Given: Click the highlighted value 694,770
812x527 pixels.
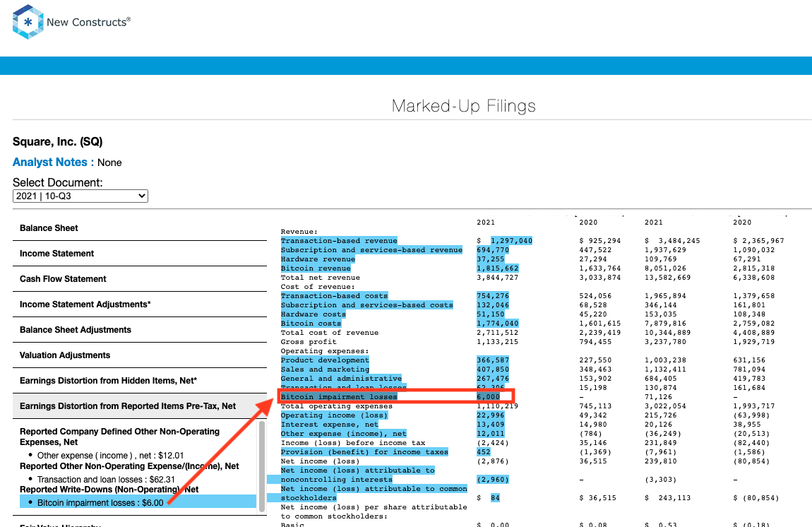Looking at the screenshot, I should (x=492, y=250).
